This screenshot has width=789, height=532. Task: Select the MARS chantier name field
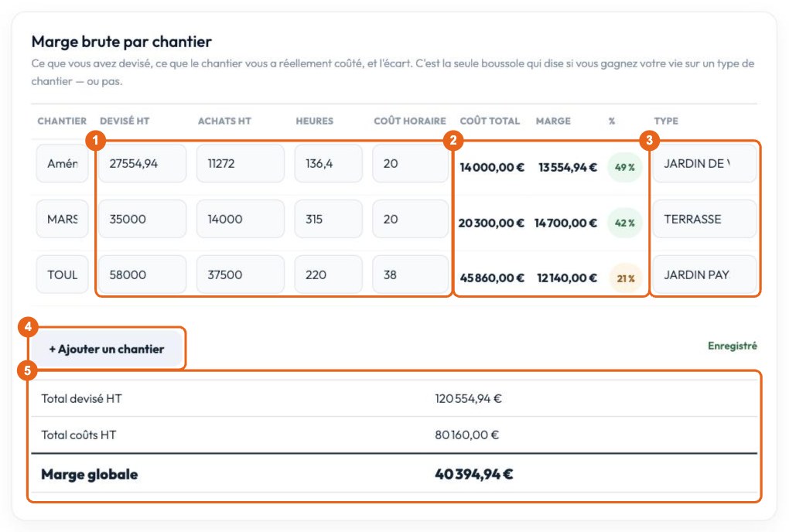pos(63,219)
